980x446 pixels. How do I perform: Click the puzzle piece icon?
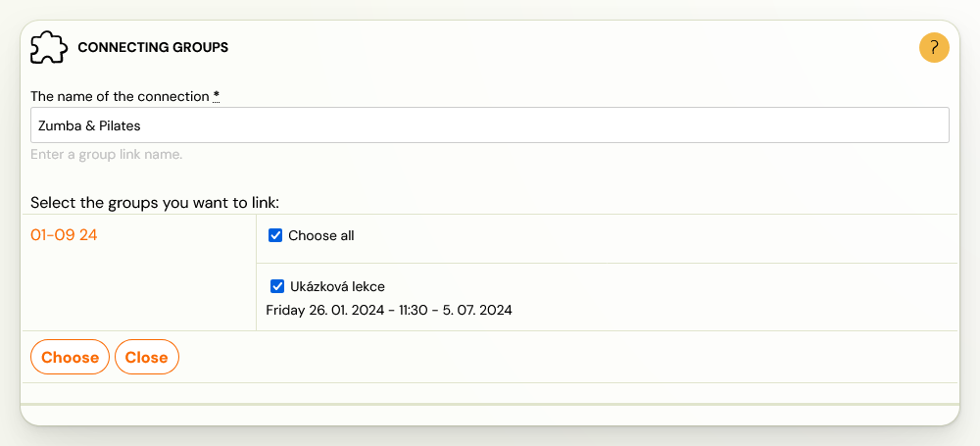49,47
